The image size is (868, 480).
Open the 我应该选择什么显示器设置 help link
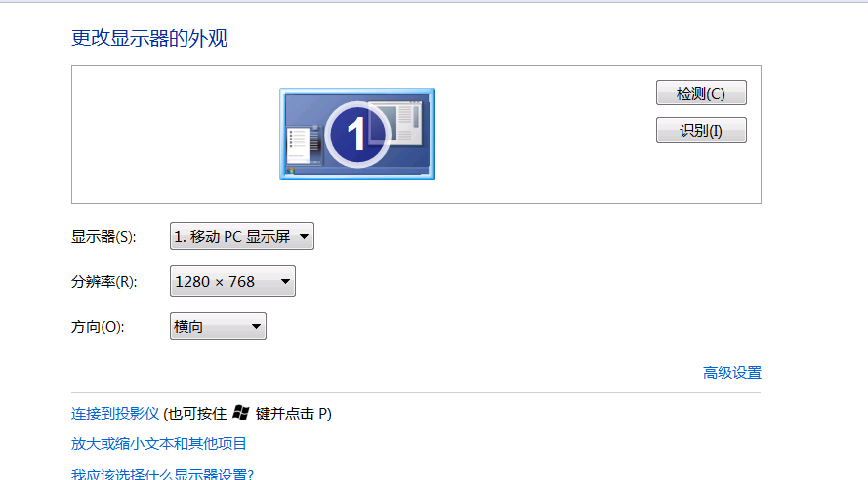point(162,474)
